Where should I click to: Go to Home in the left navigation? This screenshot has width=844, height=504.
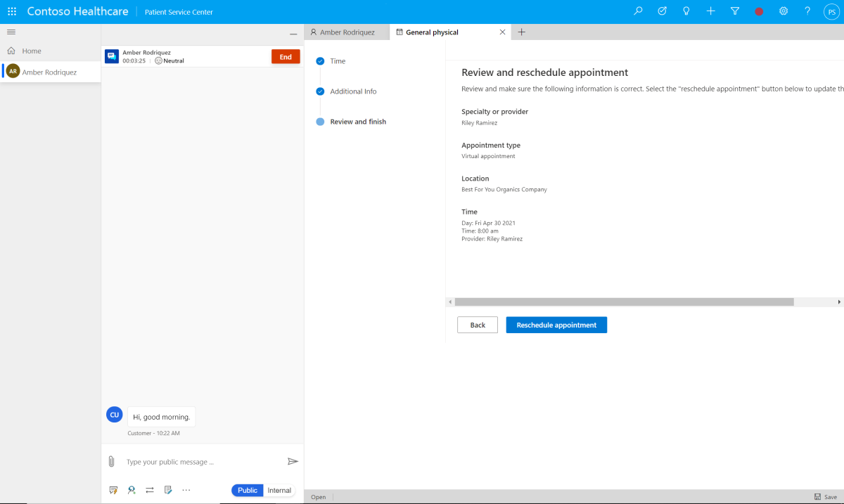(x=50, y=51)
